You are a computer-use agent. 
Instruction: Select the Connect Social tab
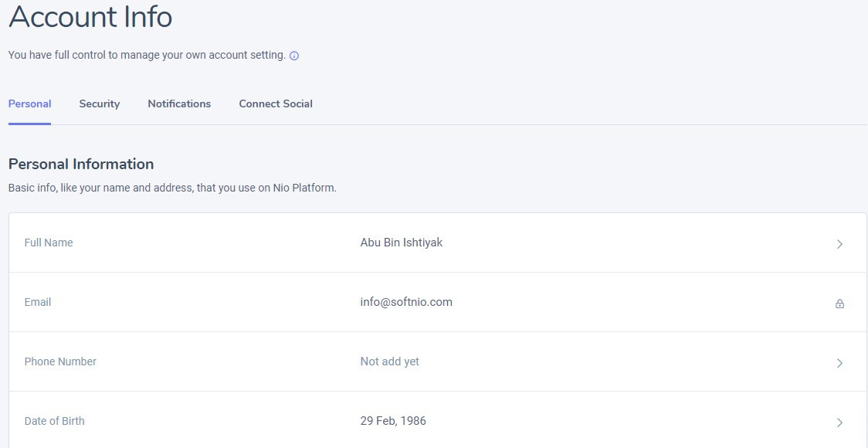pos(276,104)
